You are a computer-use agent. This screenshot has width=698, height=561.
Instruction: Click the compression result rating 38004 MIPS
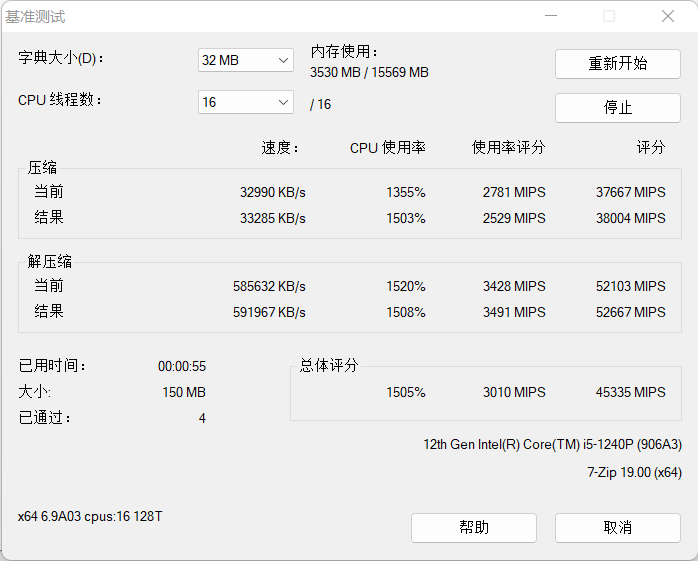tap(631, 218)
